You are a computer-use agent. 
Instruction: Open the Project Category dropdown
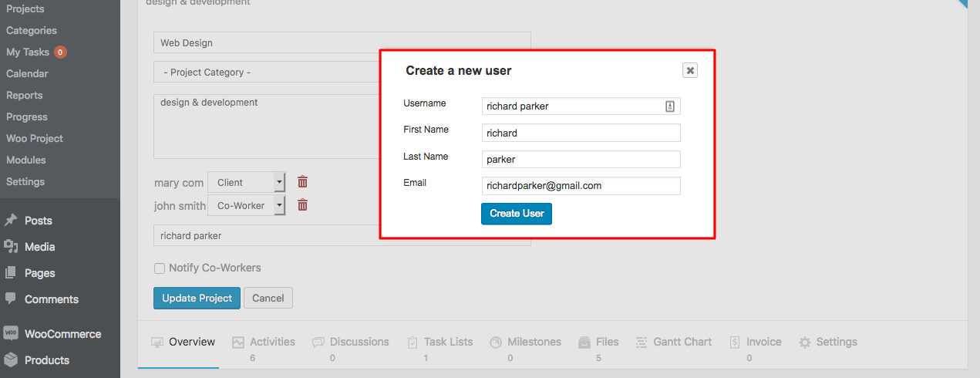pyautogui.click(x=266, y=73)
